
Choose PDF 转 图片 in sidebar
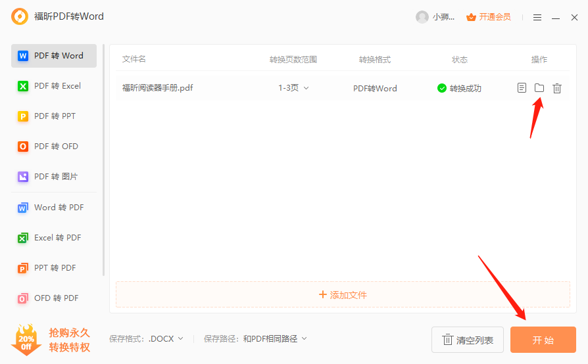coord(54,177)
